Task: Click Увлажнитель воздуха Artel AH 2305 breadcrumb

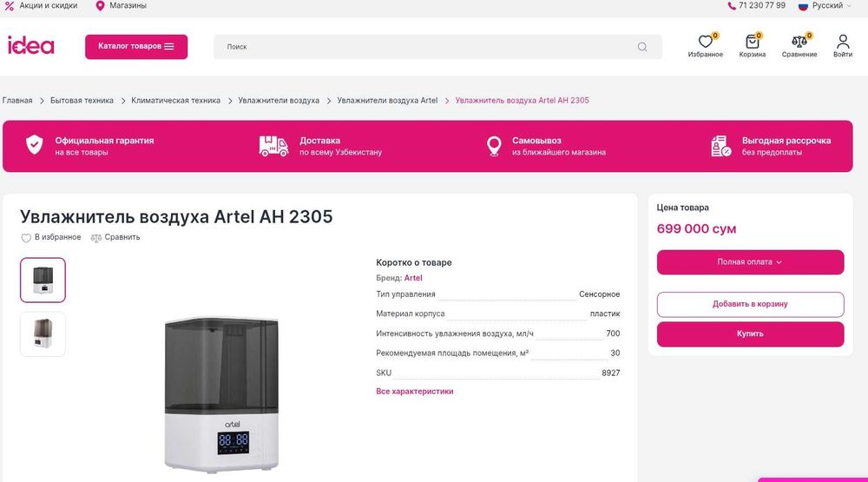Action: (522, 100)
